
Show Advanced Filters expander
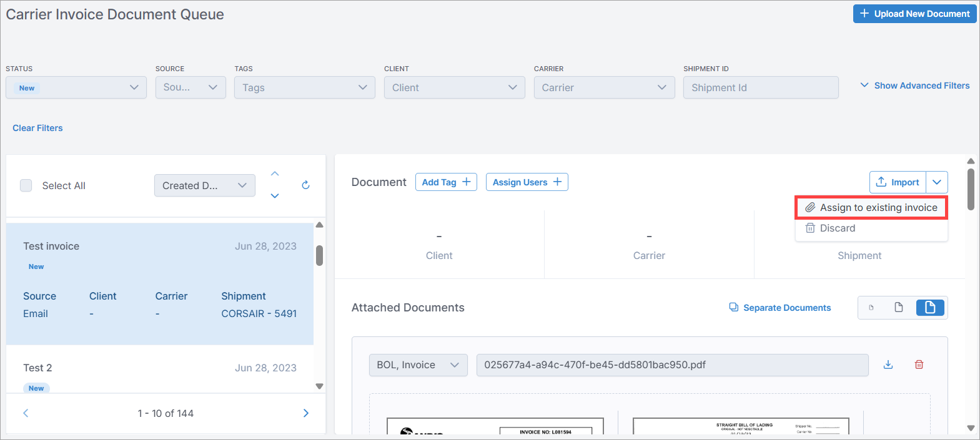coord(915,86)
